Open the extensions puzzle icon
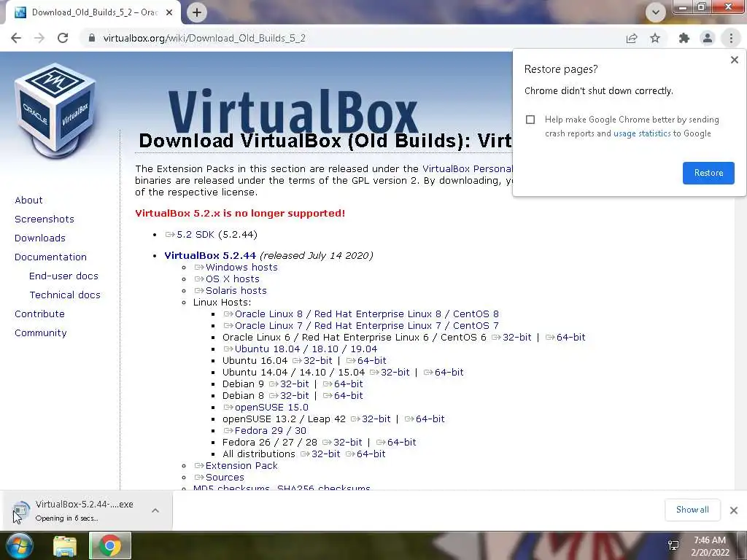This screenshot has height=560, width=747. 684,38
